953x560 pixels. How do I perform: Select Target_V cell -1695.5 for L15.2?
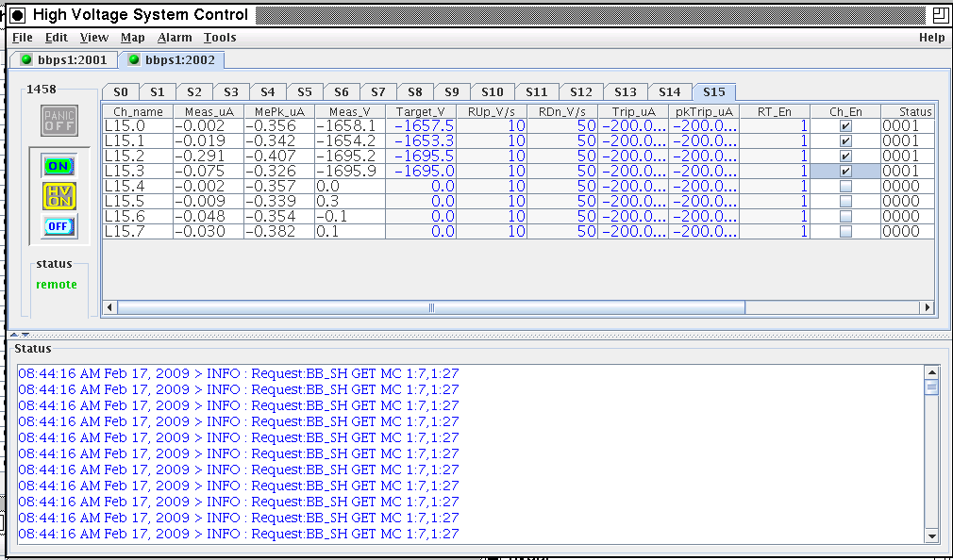[x=421, y=156]
